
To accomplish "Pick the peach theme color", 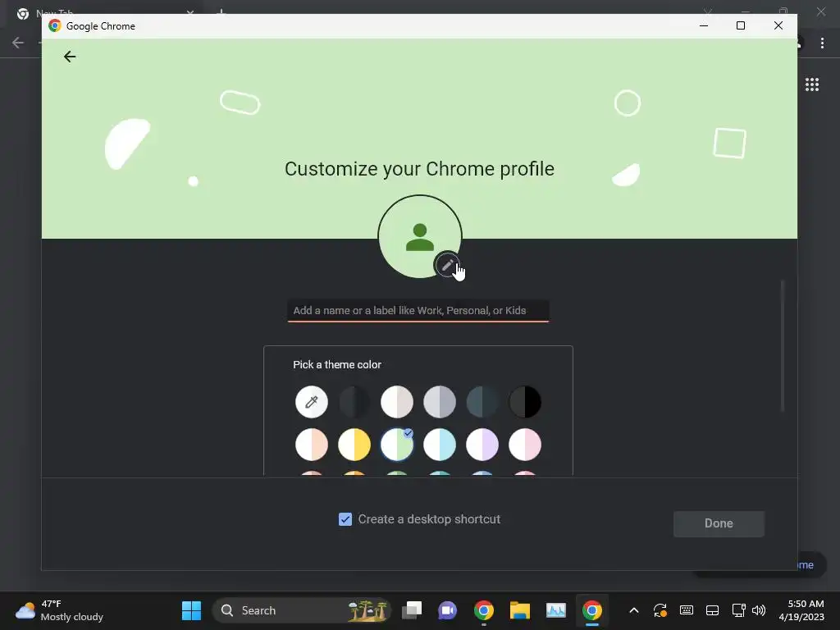I will (311, 445).
